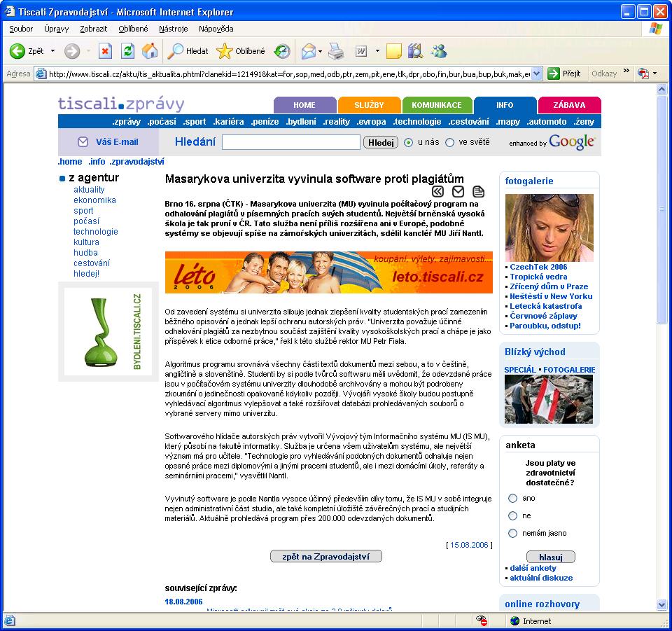Screen dimensions: 672x631
Task: Choose 'ne' in the anketa poll
Action: click(512, 515)
